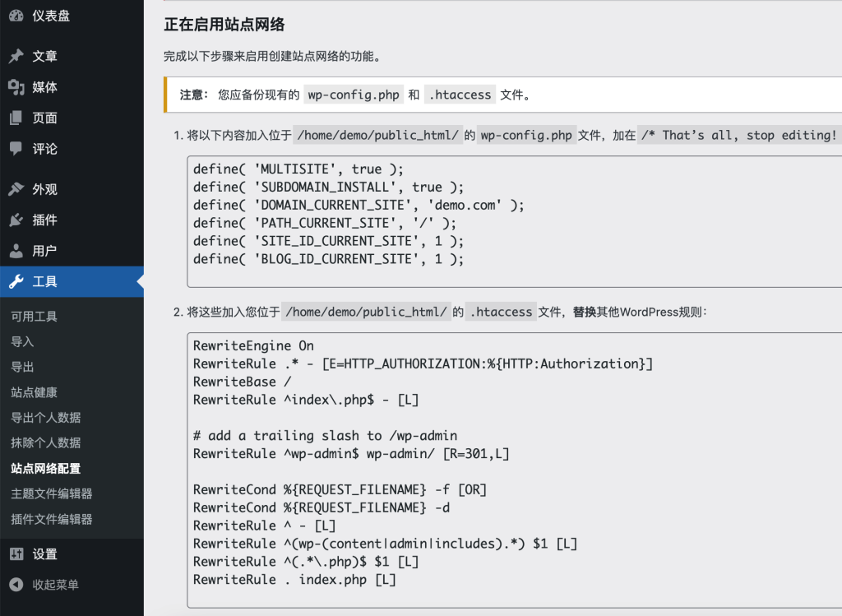Click the Appearance paintbrush icon

click(16, 189)
